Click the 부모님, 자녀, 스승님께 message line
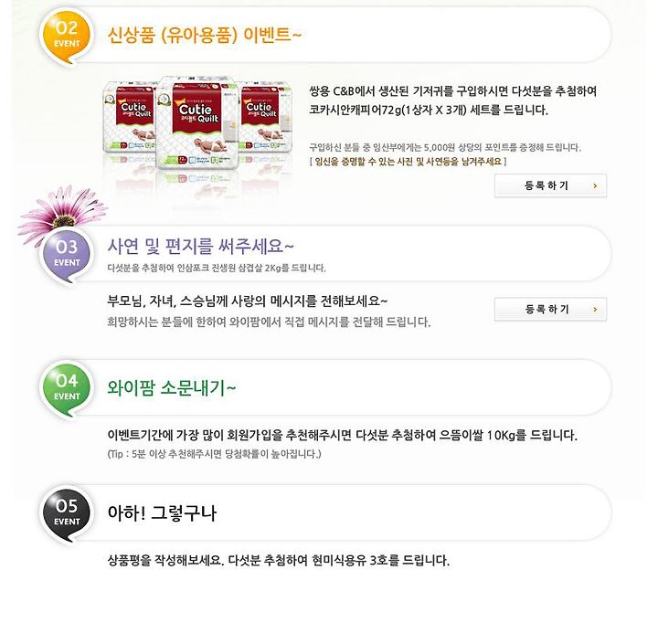This screenshot has width=658, height=644. point(248,301)
